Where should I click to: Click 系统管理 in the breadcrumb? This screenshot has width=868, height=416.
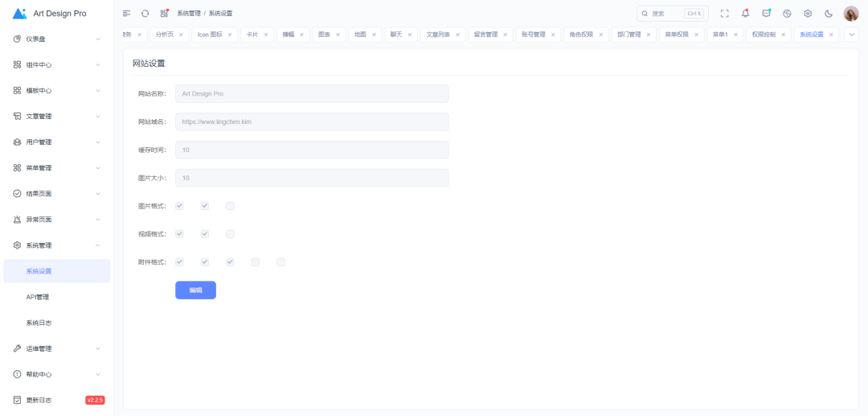(189, 14)
